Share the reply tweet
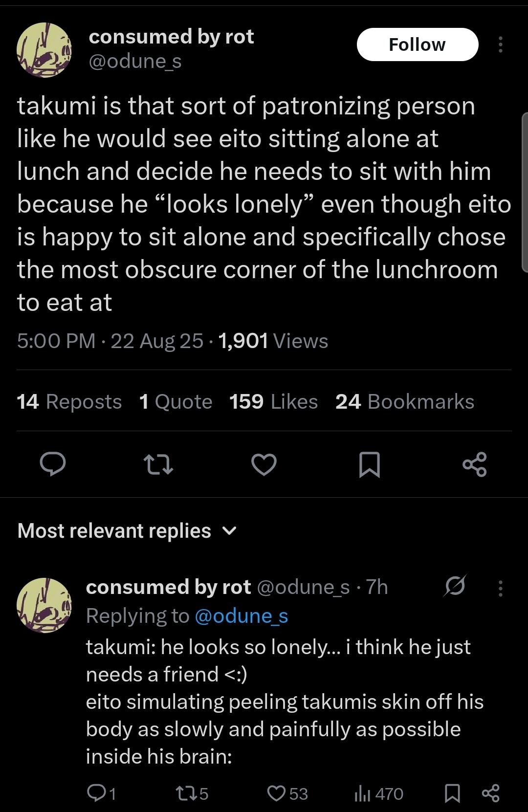The height and width of the screenshot is (812, 528). click(491, 793)
